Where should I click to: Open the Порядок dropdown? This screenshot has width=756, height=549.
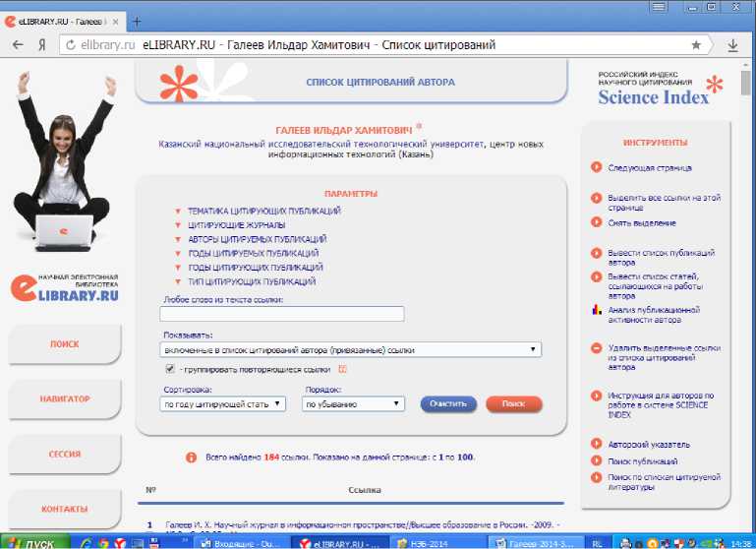pyautogui.click(x=353, y=403)
